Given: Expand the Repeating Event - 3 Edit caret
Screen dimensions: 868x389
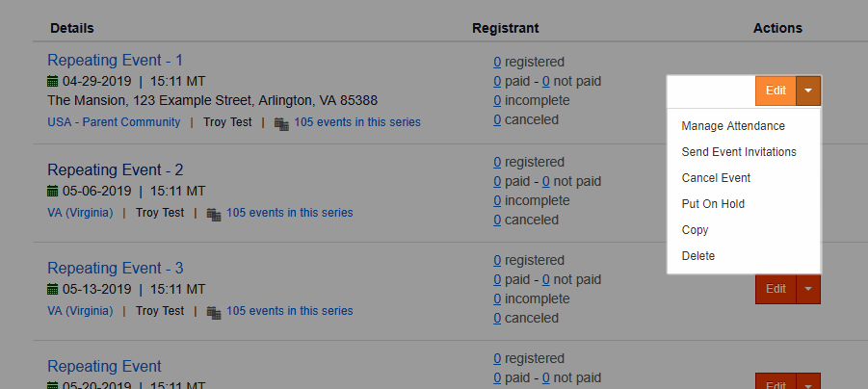Looking at the screenshot, I should (808, 289).
